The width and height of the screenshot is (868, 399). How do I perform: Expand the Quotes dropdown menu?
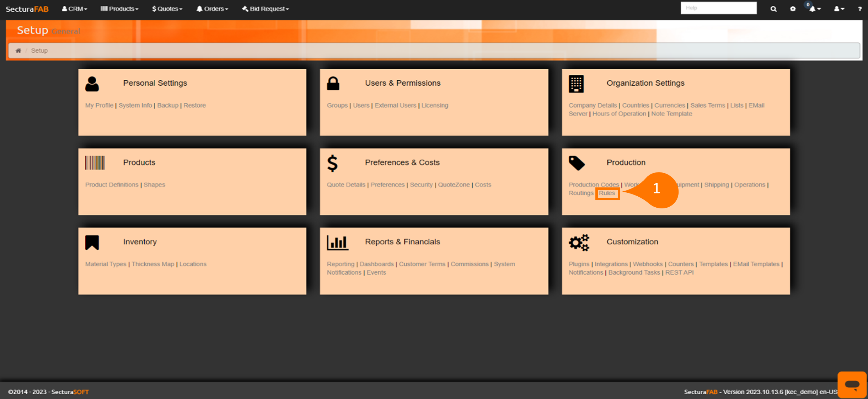click(167, 9)
